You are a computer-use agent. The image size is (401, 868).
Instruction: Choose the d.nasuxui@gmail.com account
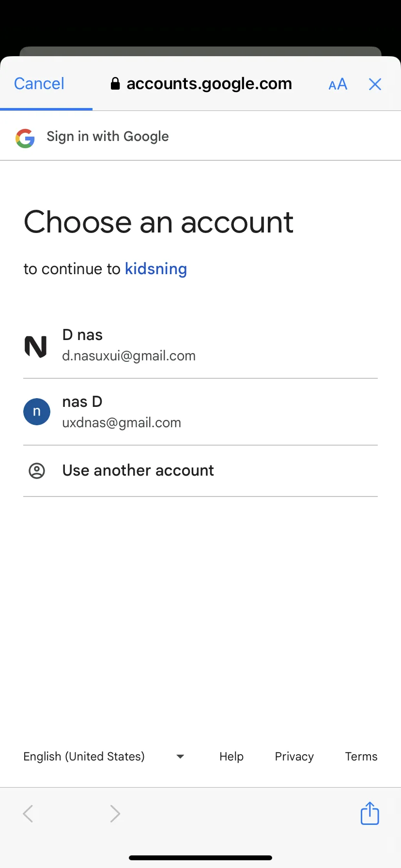coord(200,345)
